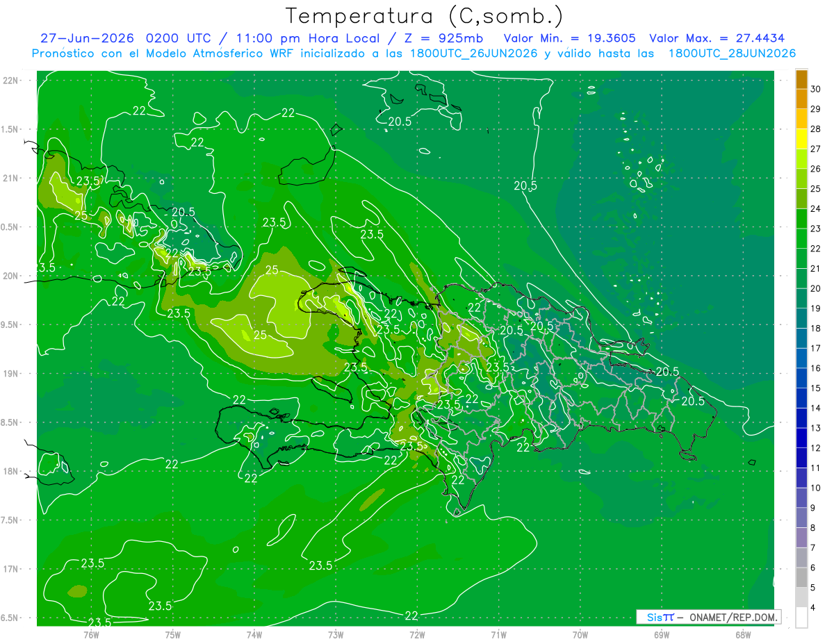Pick the teal swatch between 19 and 20
This screenshot has width=834, height=644.
coord(801,299)
